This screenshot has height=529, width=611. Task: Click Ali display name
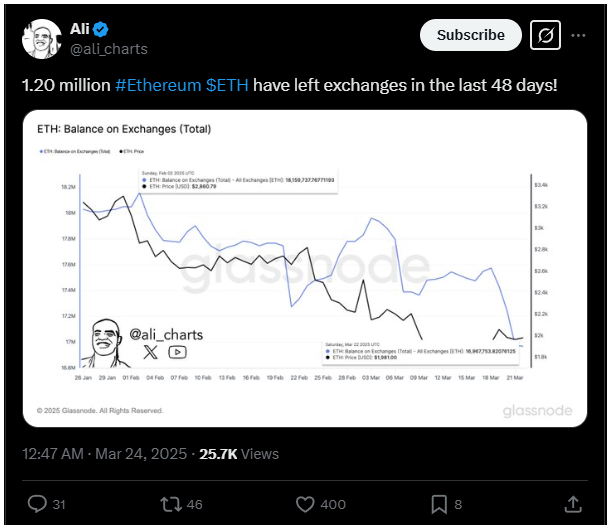point(80,29)
